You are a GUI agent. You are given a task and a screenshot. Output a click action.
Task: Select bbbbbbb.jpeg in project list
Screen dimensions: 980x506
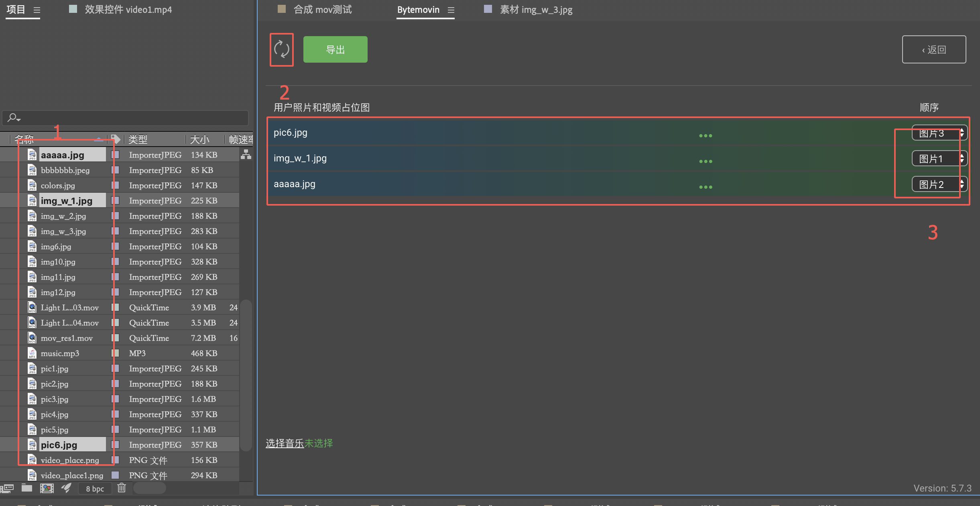point(65,170)
